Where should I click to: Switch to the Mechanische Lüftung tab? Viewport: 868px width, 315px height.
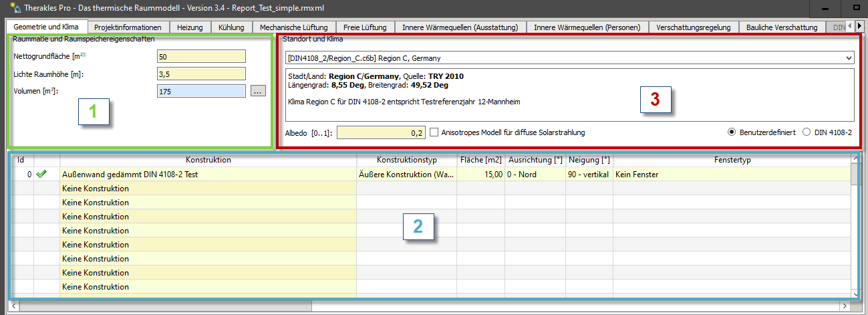coord(294,27)
